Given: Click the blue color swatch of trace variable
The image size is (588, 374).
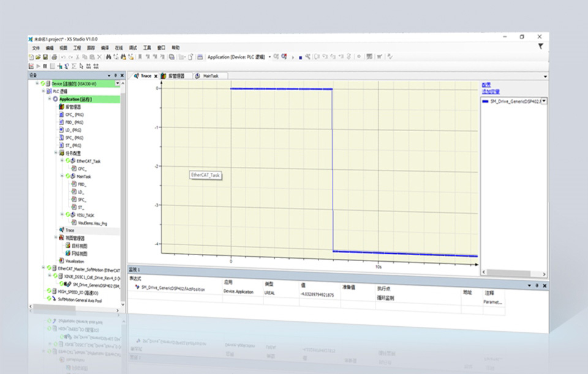Looking at the screenshot, I should coord(485,101).
